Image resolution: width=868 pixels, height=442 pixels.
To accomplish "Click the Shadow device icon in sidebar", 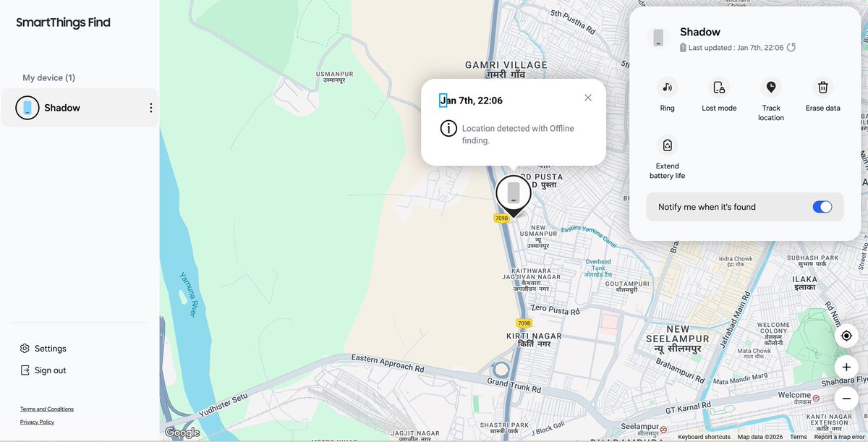I will pos(27,108).
